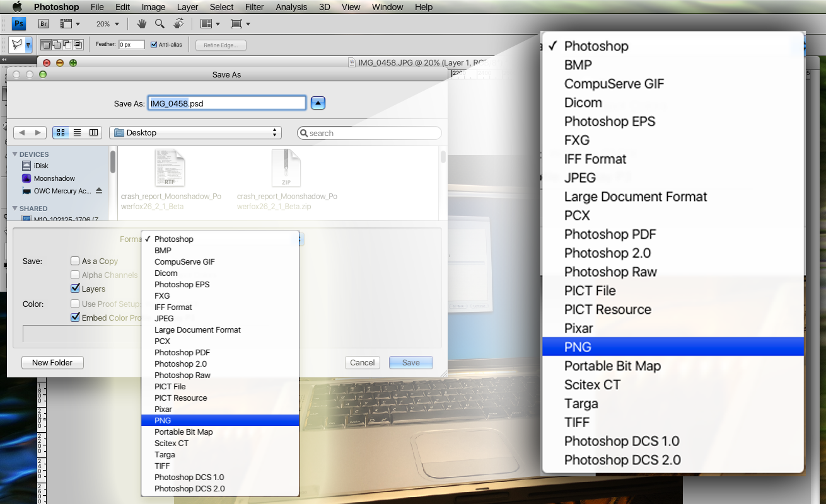Select the Rotate View tool
This screenshot has width=826, height=504.
point(178,24)
